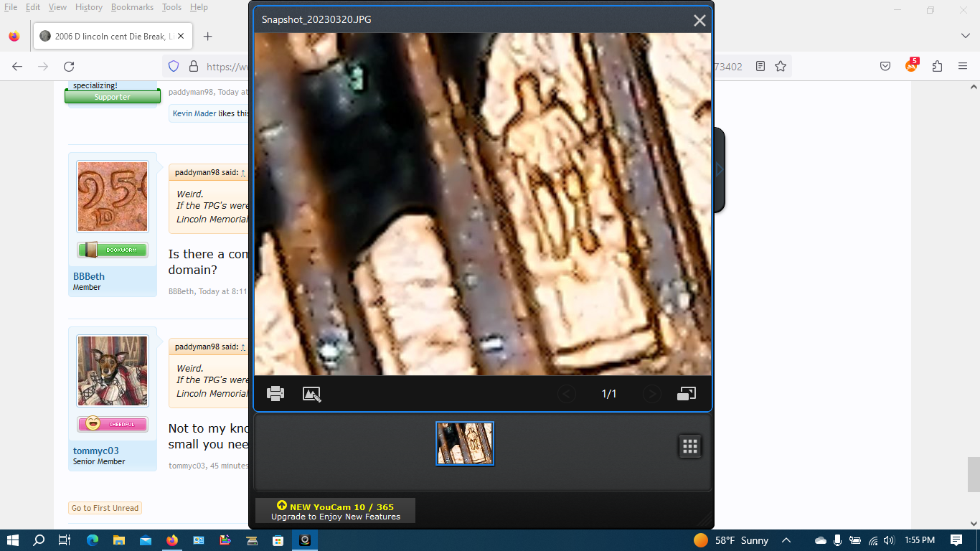Select the snapshot thumbnail in filmstrip

465,443
